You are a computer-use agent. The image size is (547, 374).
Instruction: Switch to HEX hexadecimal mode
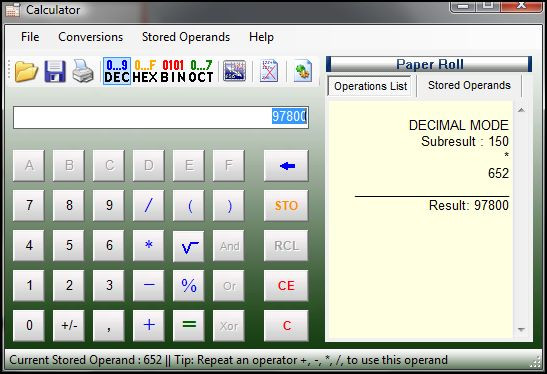(x=145, y=71)
